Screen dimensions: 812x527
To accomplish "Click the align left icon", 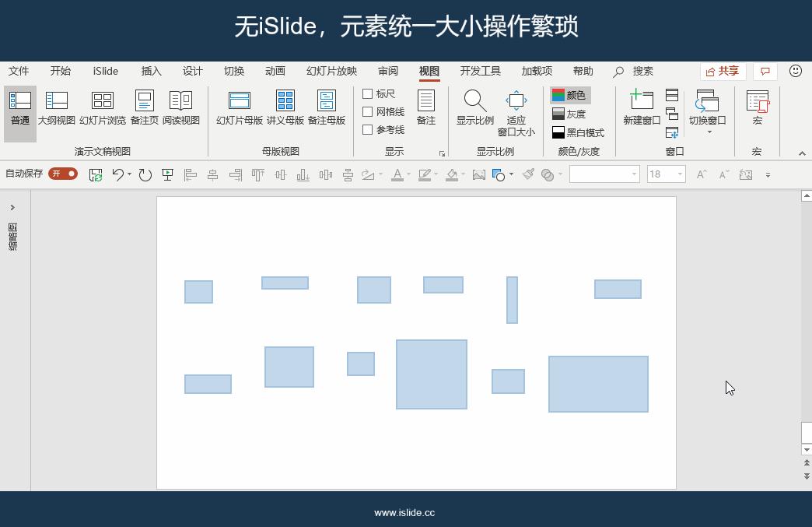I will [191, 175].
